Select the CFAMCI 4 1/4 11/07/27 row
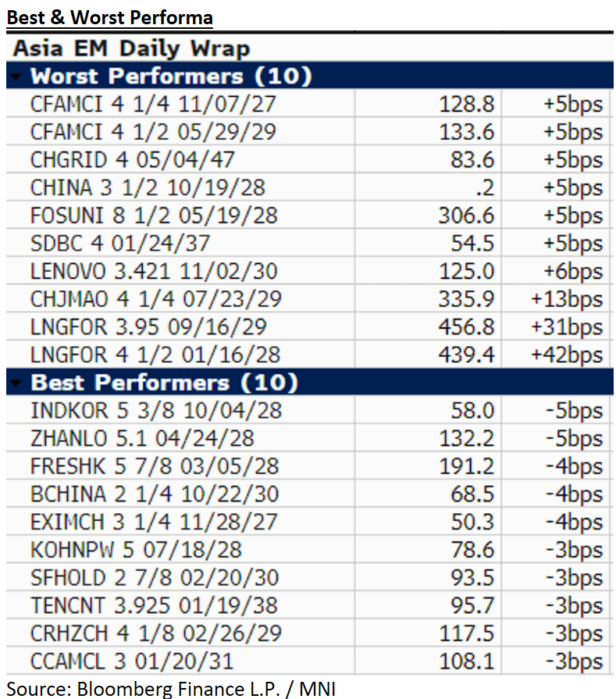 (153, 104)
